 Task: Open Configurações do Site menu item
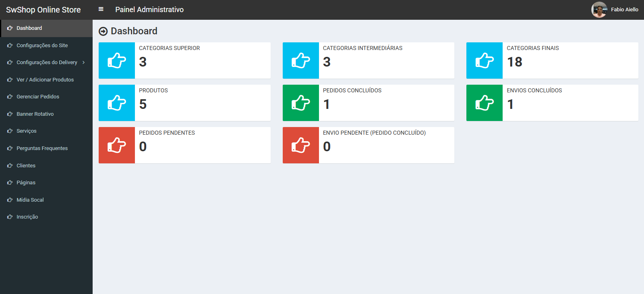(x=42, y=46)
